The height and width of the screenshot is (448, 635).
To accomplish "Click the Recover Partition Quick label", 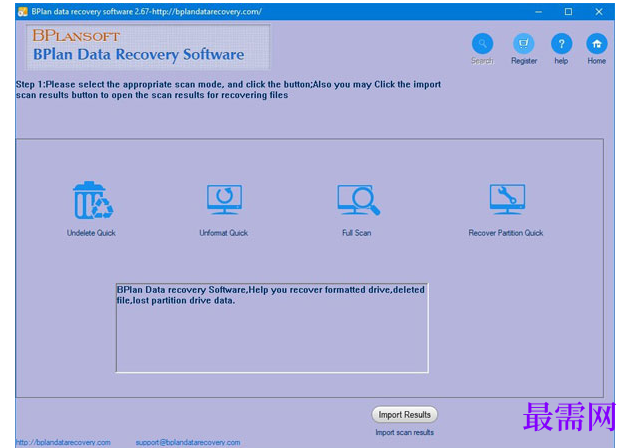I will [x=506, y=233].
